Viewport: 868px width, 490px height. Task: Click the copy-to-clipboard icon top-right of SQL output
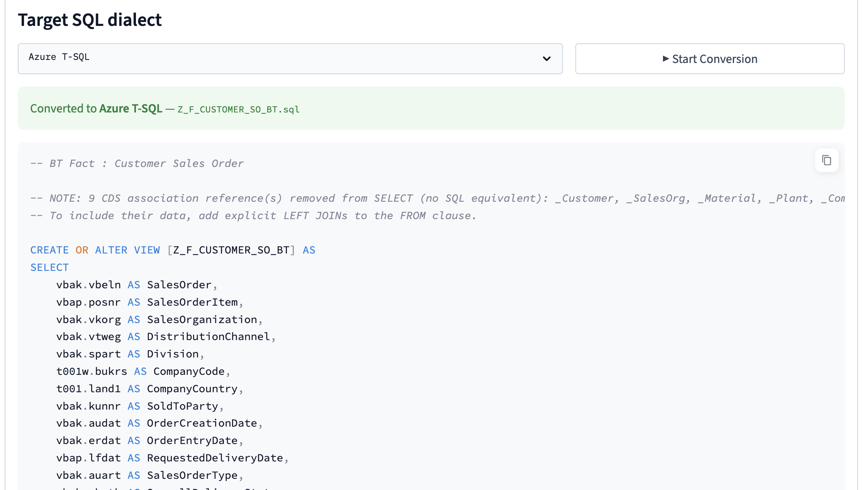826,160
